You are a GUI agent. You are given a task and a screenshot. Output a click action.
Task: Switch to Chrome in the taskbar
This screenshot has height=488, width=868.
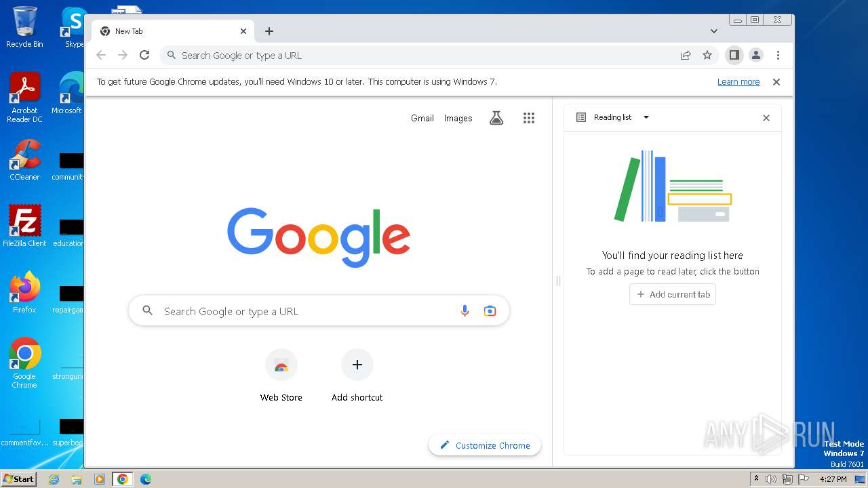coord(123,479)
